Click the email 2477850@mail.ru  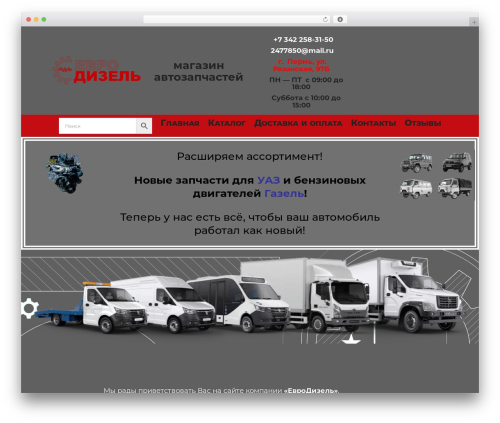[x=302, y=50]
